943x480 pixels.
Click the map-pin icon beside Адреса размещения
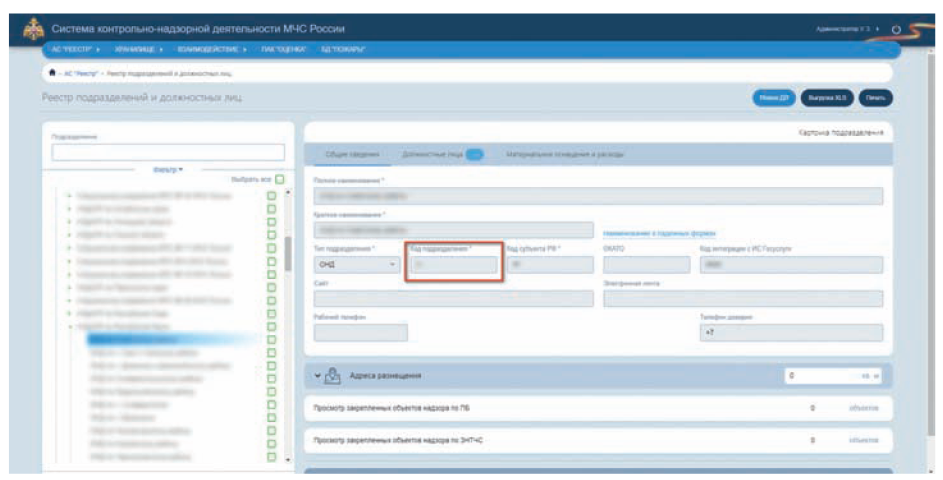click(333, 376)
